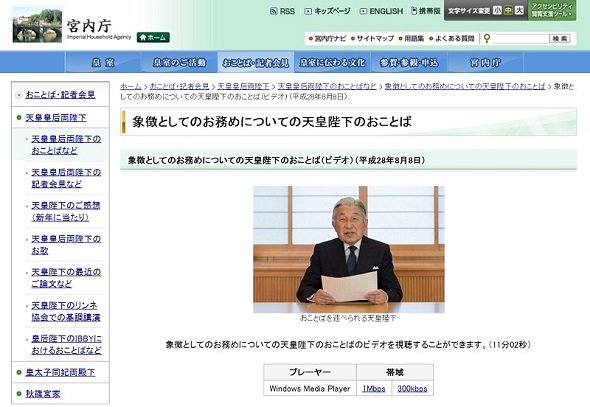Open the 参観・参賀・申込 navigation tab
590x407 pixels.
pyautogui.click(x=409, y=62)
